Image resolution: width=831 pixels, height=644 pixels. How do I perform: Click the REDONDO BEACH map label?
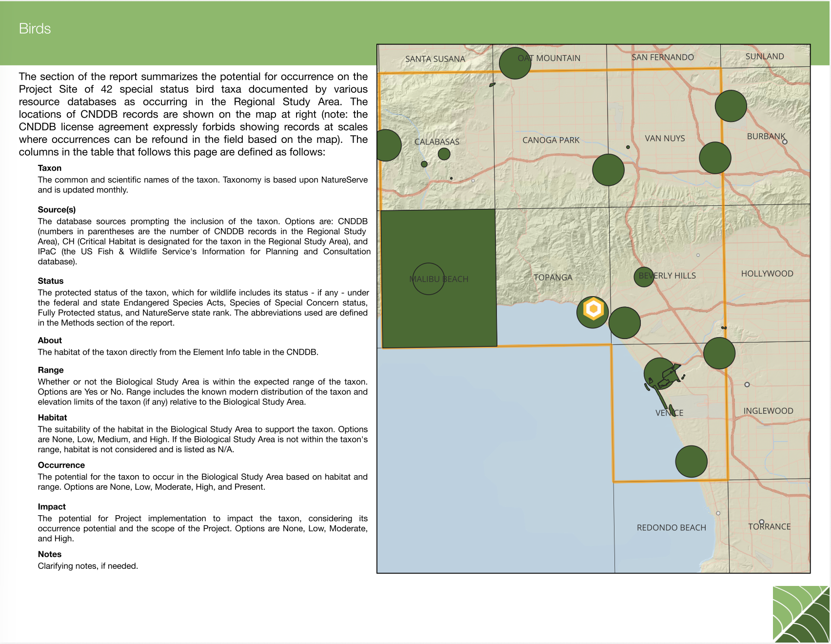(671, 528)
